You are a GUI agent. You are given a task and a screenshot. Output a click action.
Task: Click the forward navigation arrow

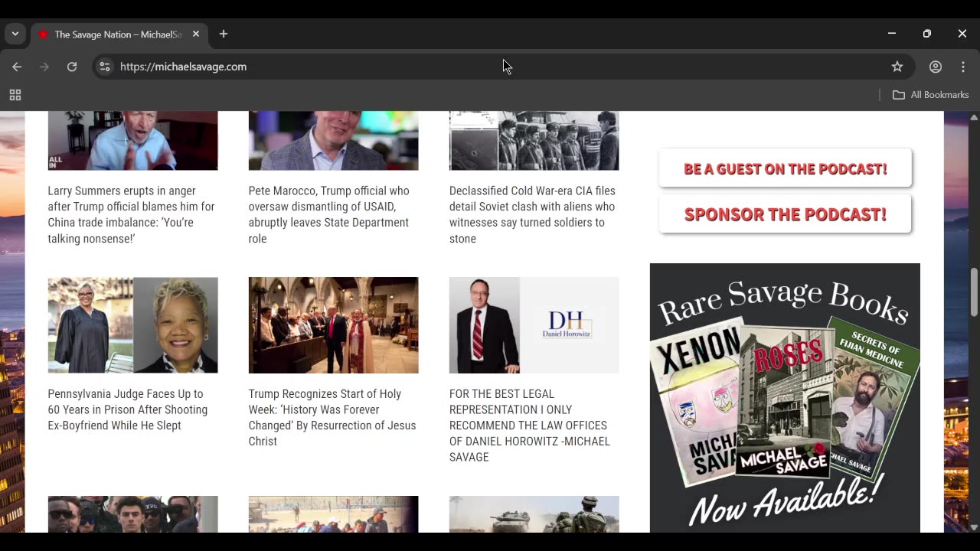tap(44, 67)
